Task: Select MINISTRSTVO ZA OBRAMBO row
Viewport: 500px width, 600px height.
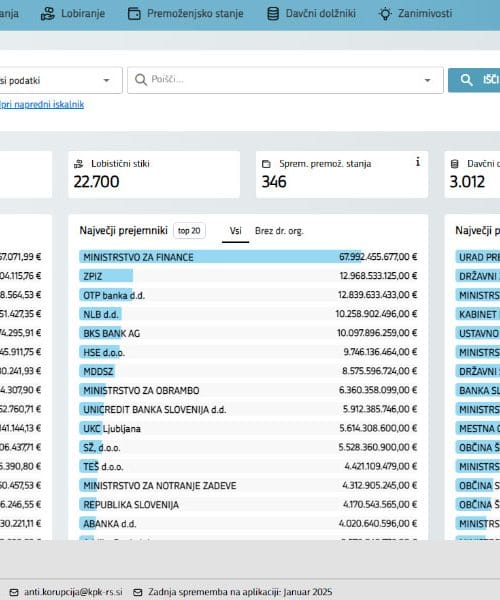Action: pos(248,390)
